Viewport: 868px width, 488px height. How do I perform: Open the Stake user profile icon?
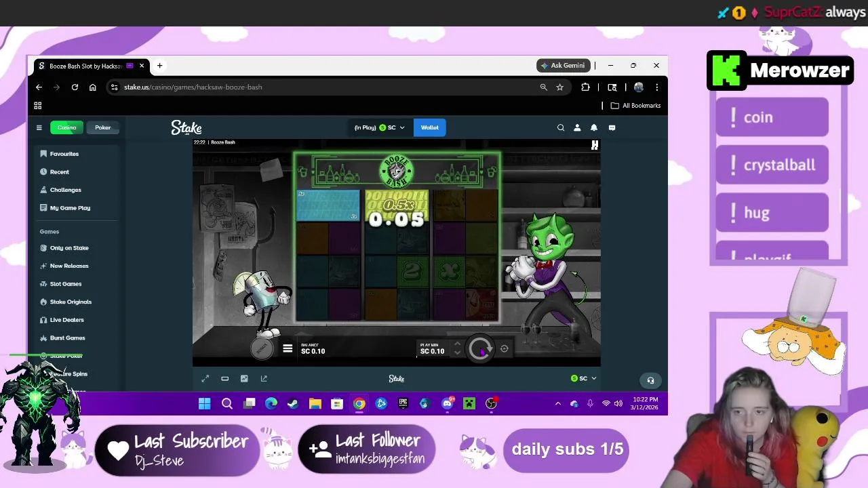(x=577, y=127)
